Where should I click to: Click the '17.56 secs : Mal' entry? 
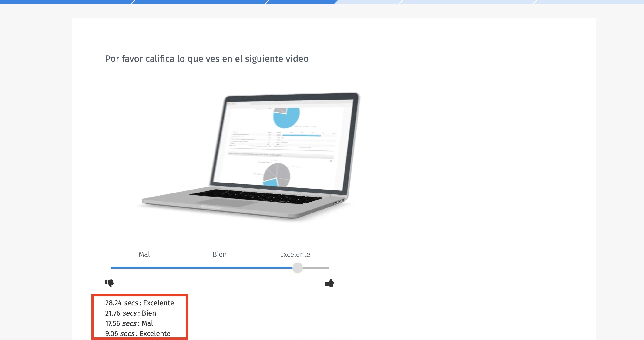point(129,323)
